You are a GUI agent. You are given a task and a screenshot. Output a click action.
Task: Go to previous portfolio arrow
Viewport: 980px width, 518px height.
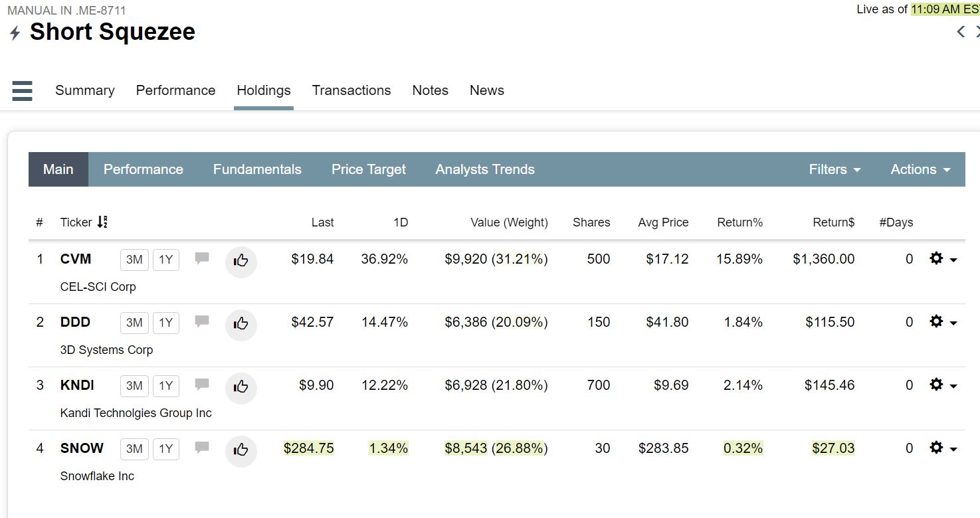coord(961,32)
